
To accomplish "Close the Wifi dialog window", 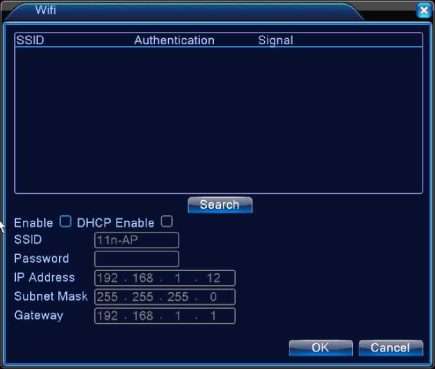I will (x=424, y=11).
